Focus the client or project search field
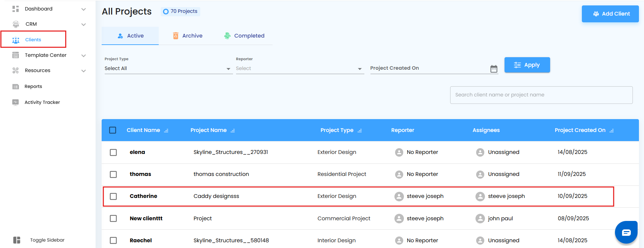This screenshot has width=644, height=248. click(x=541, y=95)
